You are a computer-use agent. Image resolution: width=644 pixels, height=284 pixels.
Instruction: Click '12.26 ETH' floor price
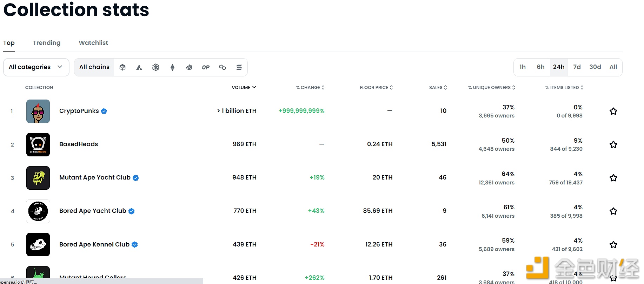click(379, 244)
